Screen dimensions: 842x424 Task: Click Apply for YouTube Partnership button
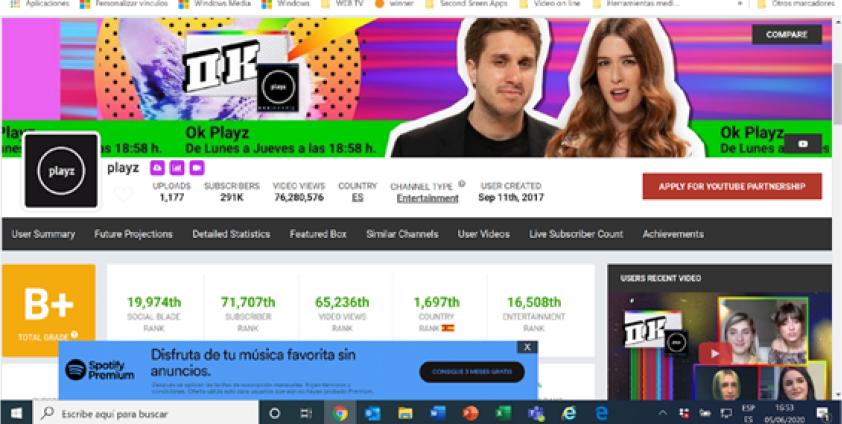click(732, 187)
